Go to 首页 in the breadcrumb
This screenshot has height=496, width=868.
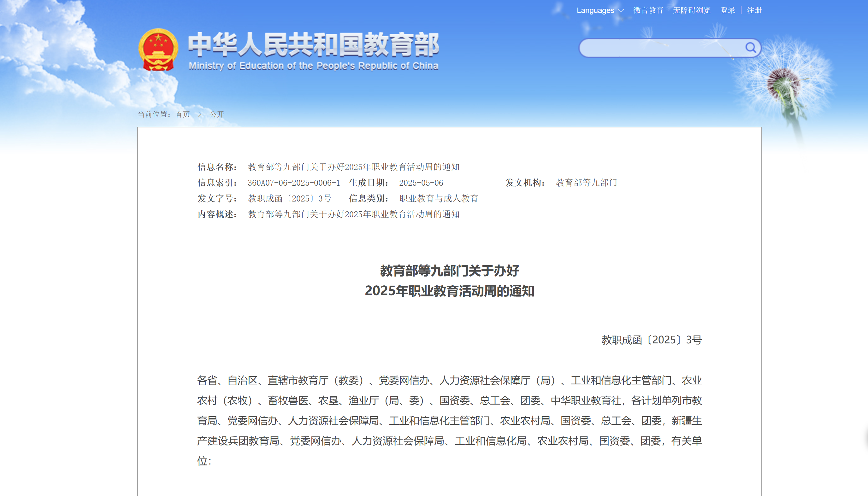[x=182, y=114]
